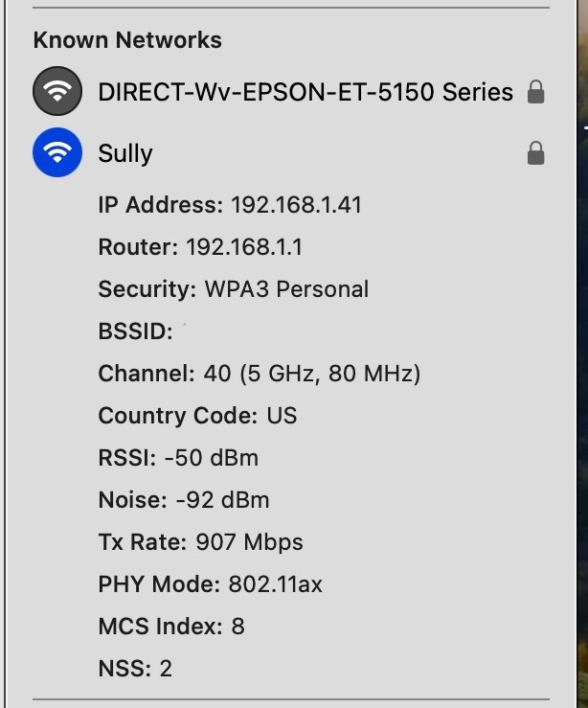Click the NSS 2 row
This screenshot has height=708, width=588.
click(135, 669)
